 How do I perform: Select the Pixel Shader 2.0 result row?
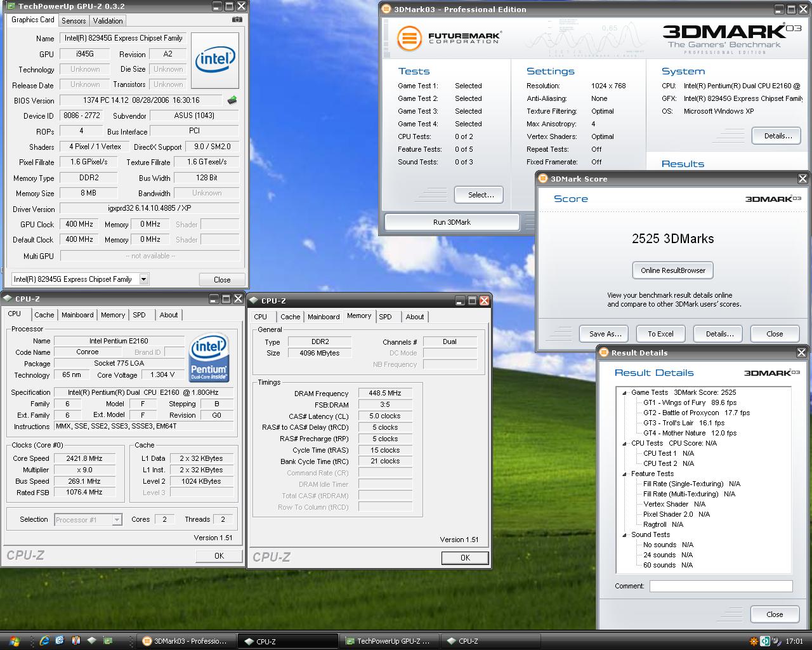[x=676, y=514]
